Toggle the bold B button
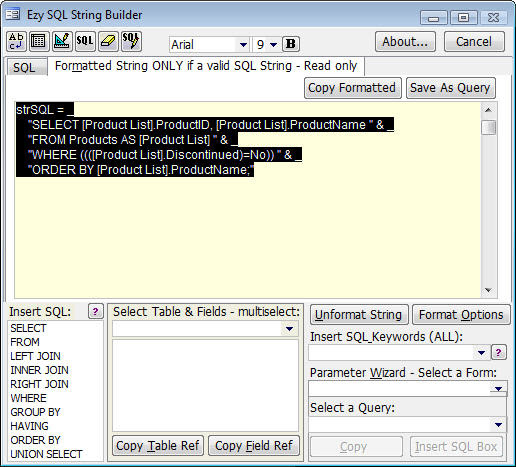The image size is (516, 467). [x=291, y=44]
